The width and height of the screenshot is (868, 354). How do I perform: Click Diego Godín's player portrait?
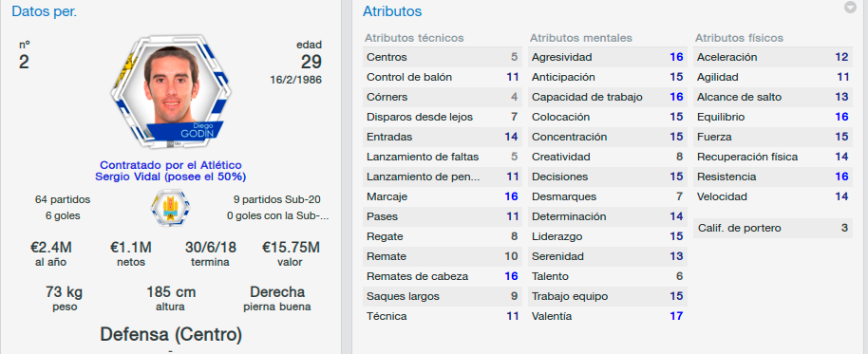[171, 92]
